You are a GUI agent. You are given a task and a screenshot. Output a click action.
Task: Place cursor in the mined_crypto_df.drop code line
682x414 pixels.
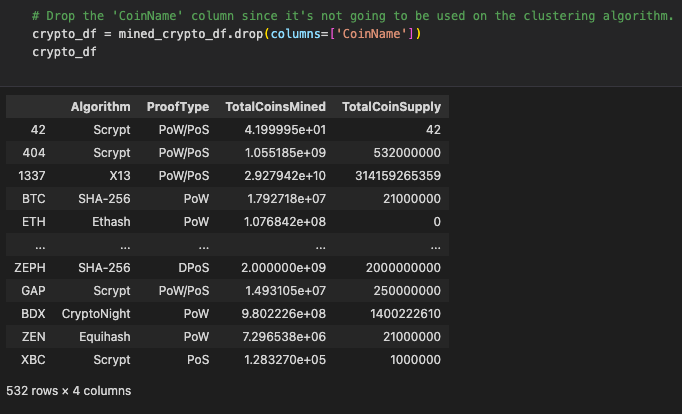[227, 34]
